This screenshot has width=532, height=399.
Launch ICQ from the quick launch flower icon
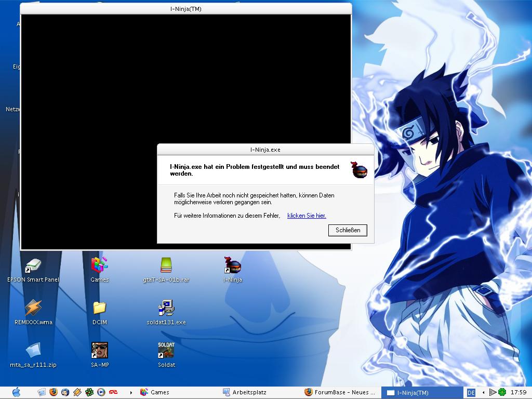pyautogui.click(x=89, y=392)
